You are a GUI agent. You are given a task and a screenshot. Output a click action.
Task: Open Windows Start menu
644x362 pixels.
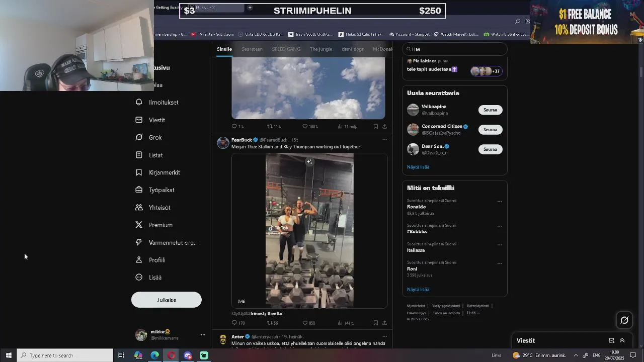[9, 355]
